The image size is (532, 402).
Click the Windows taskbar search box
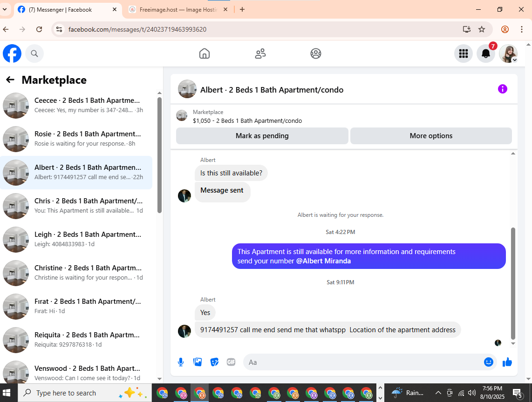coord(85,393)
